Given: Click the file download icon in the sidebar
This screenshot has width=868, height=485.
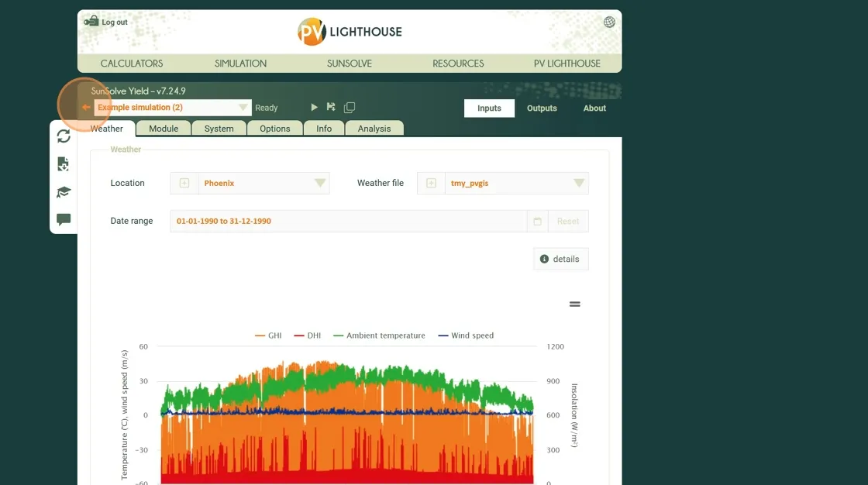Looking at the screenshot, I should pyautogui.click(x=64, y=164).
